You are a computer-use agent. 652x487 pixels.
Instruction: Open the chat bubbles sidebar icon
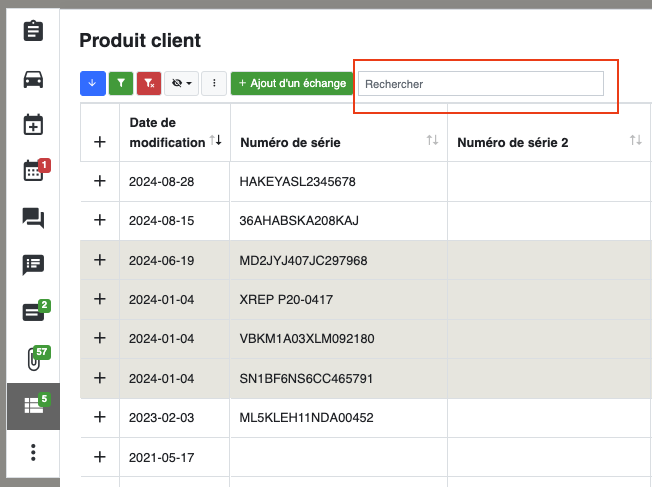click(x=33, y=218)
